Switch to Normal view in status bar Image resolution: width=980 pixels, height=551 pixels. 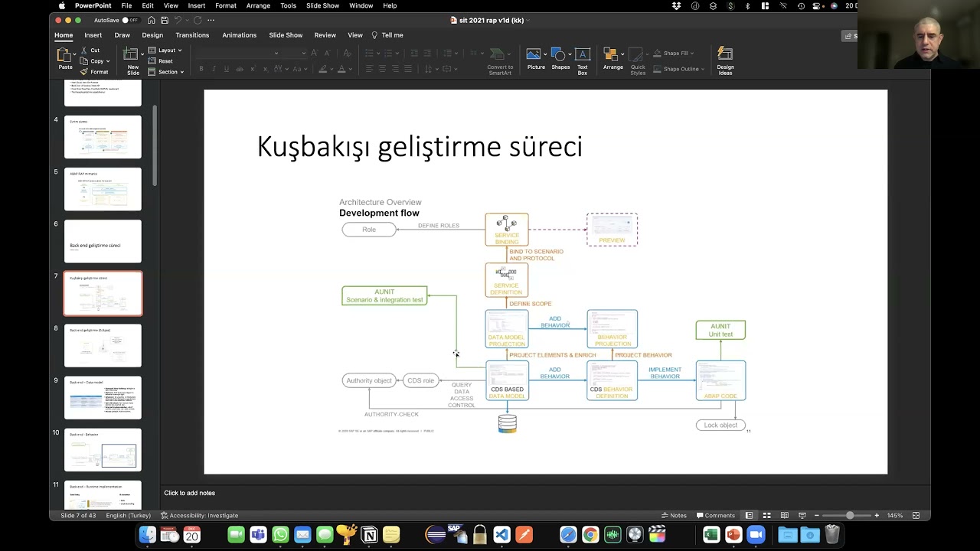pyautogui.click(x=749, y=515)
